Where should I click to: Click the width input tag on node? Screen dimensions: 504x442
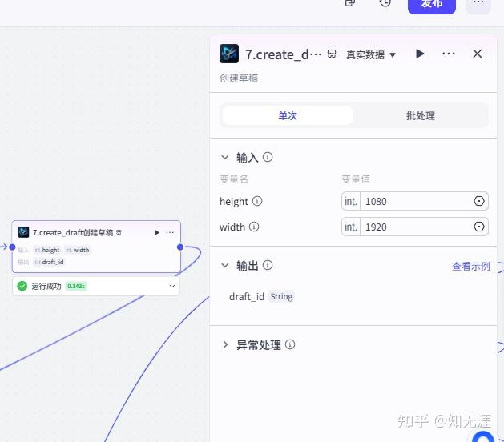pyautogui.click(x=78, y=250)
